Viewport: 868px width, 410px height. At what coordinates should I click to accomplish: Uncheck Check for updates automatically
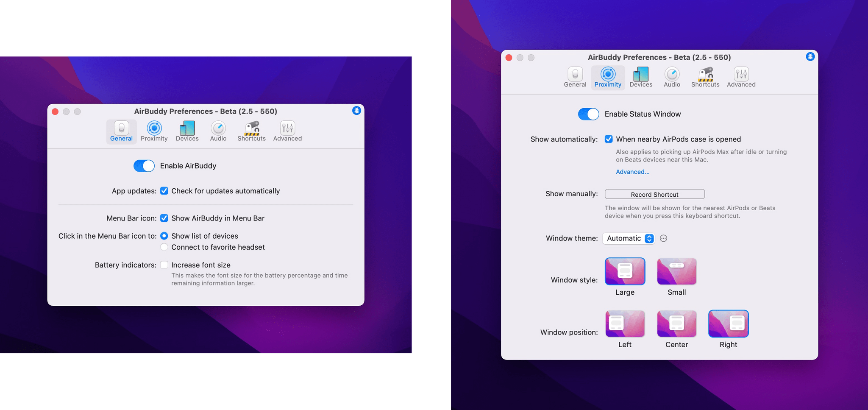coord(164,191)
